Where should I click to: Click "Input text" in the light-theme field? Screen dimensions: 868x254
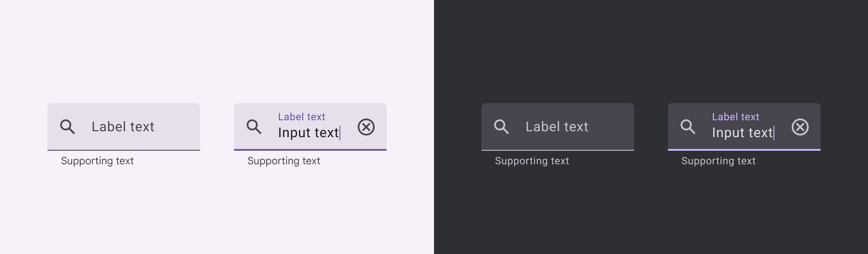tap(308, 133)
